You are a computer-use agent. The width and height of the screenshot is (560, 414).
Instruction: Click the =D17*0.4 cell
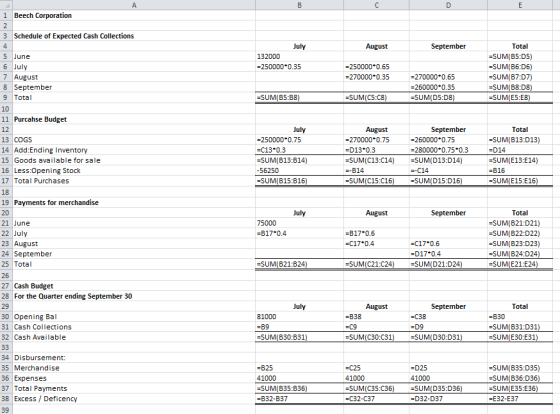point(448,254)
